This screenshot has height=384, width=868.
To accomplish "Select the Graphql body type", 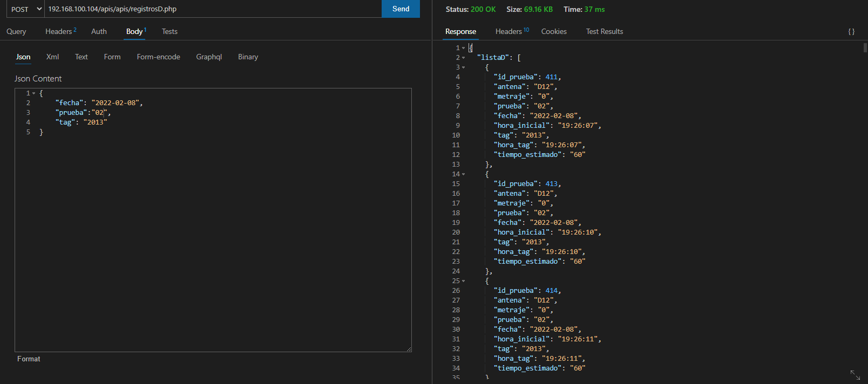I will point(209,57).
